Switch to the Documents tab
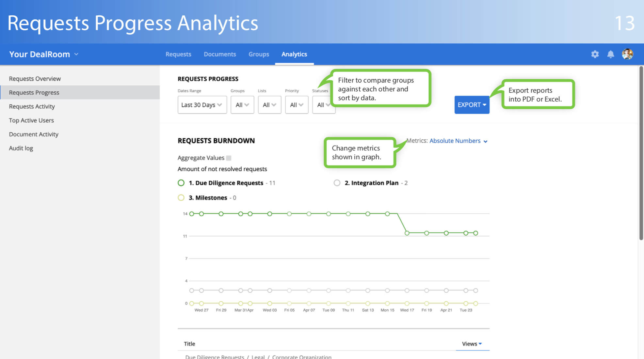This screenshot has height=359, width=644. coord(220,54)
